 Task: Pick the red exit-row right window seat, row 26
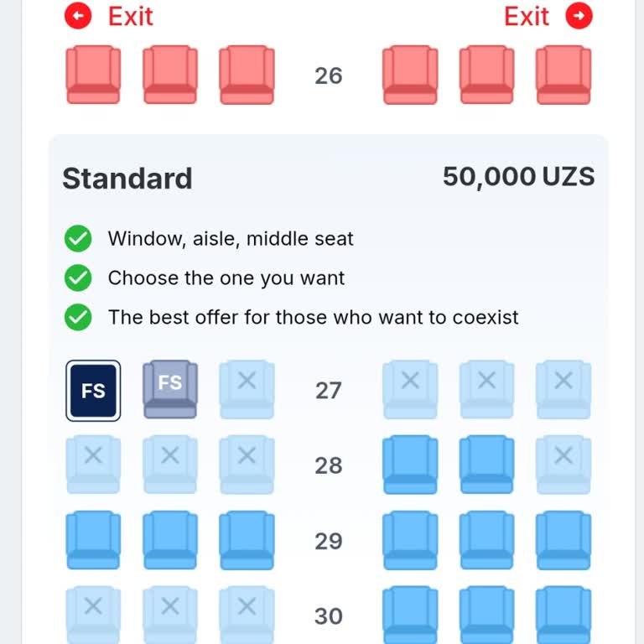tap(563, 75)
